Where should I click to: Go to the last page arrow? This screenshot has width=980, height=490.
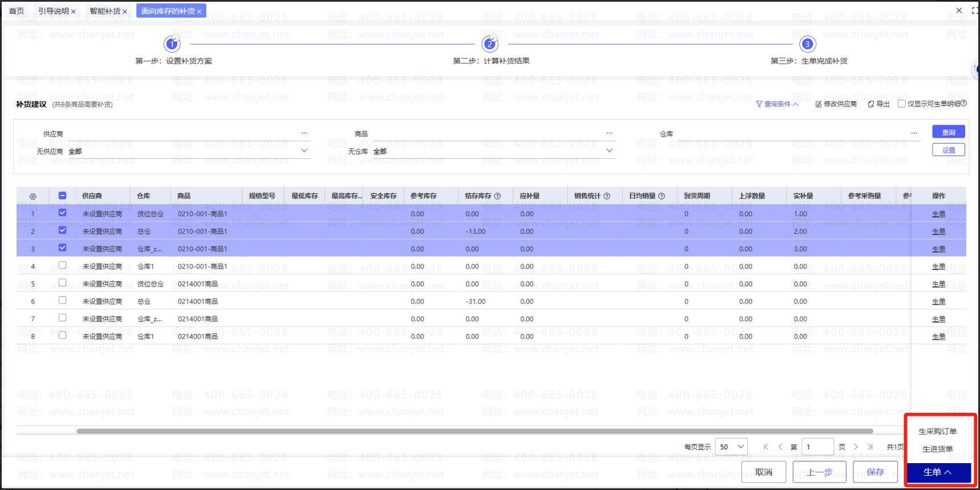tap(870, 447)
